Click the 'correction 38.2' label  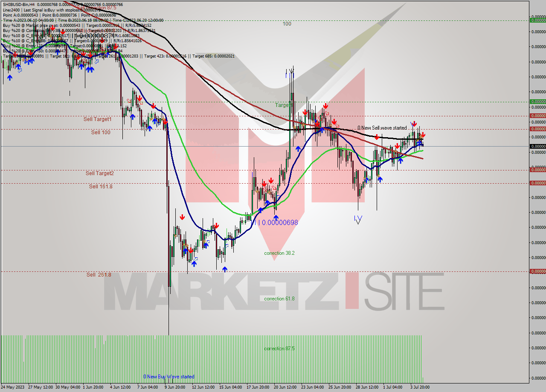coord(279,253)
